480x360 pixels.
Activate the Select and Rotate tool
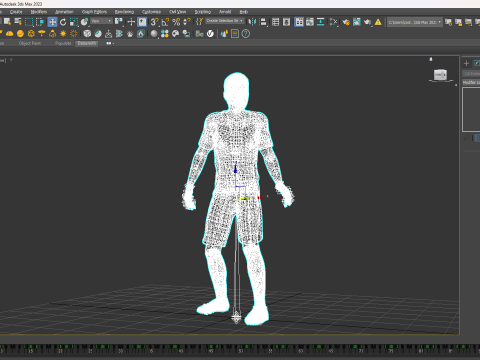tap(63, 22)
